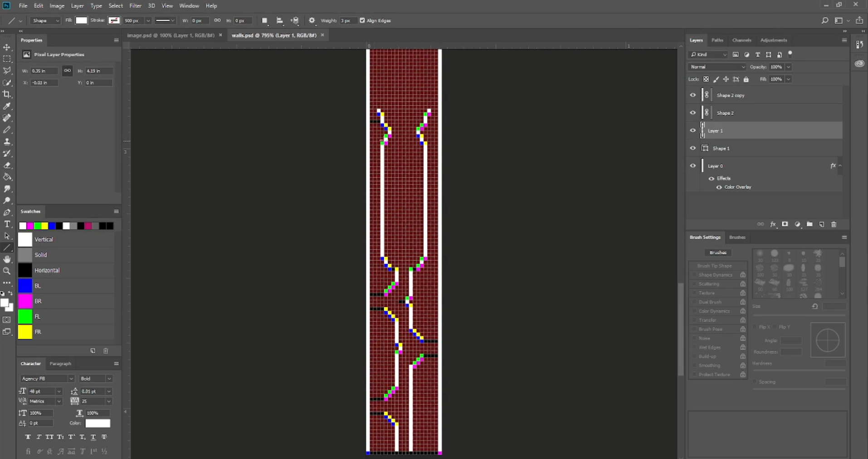Open the Filter menu
Viewport: 868px width, 459px height.
point(135,6)
